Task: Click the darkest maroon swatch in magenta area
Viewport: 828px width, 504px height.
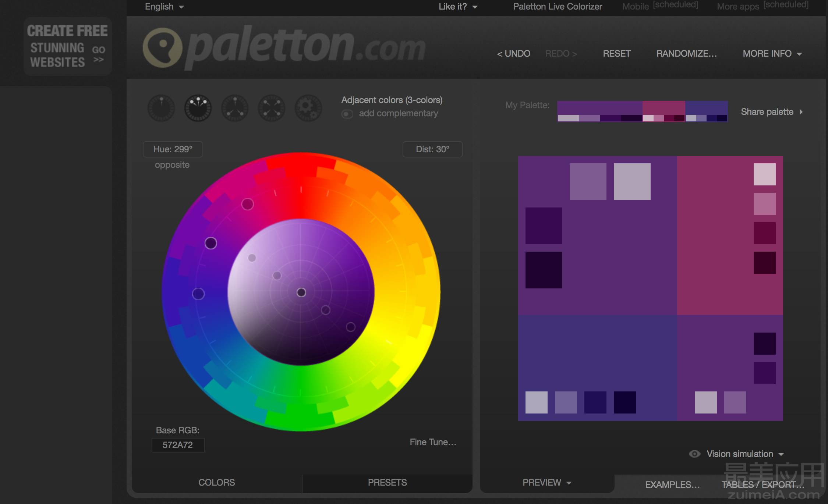Action: [765, 263]
